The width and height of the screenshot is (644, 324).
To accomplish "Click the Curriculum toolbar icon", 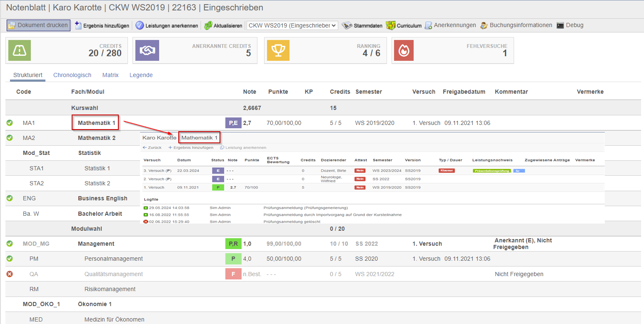I will [390, 25].
